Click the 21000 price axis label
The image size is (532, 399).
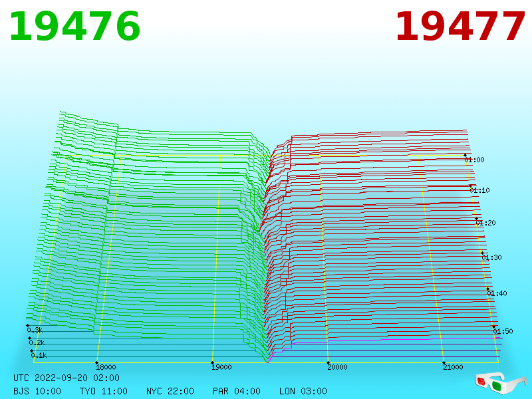coord(453,367)
